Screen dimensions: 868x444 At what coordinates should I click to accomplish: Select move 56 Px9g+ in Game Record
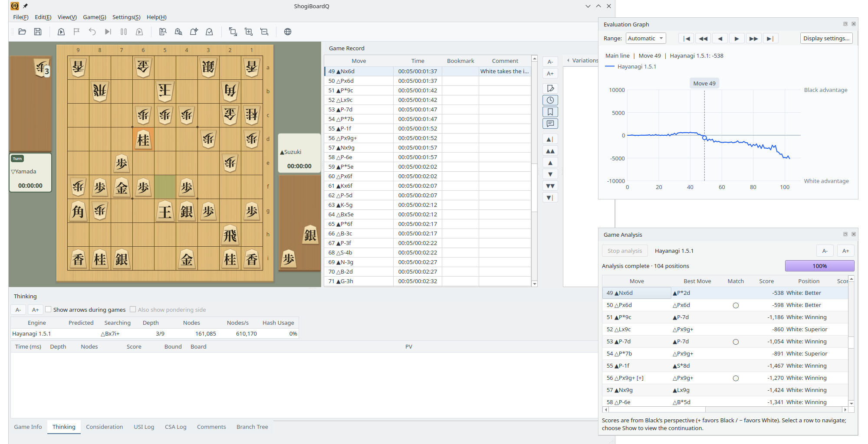427,138
